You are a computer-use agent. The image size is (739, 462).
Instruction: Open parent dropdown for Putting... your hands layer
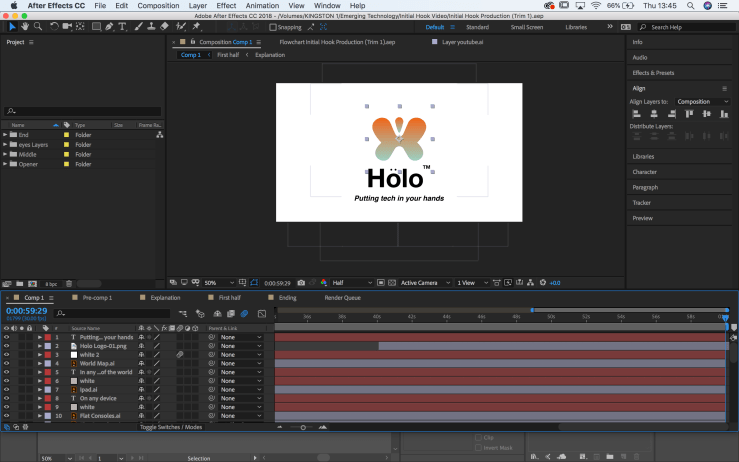(x=241, y=337)
